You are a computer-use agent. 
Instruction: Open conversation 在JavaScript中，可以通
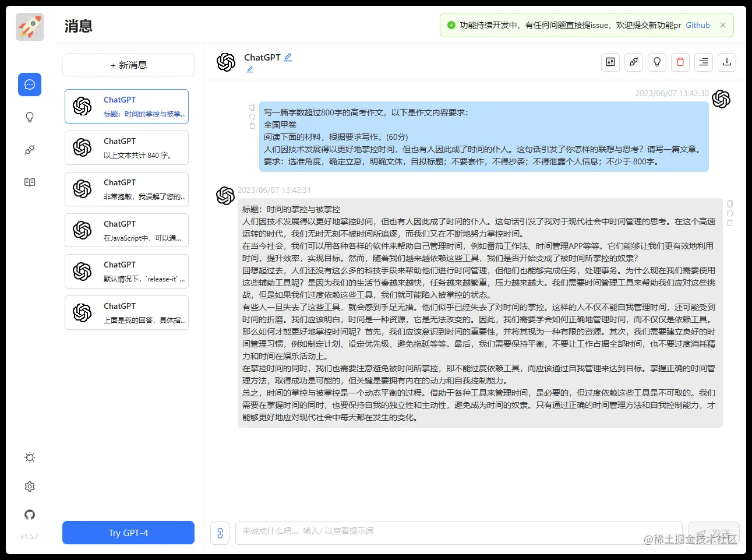[x=127, y=231]
